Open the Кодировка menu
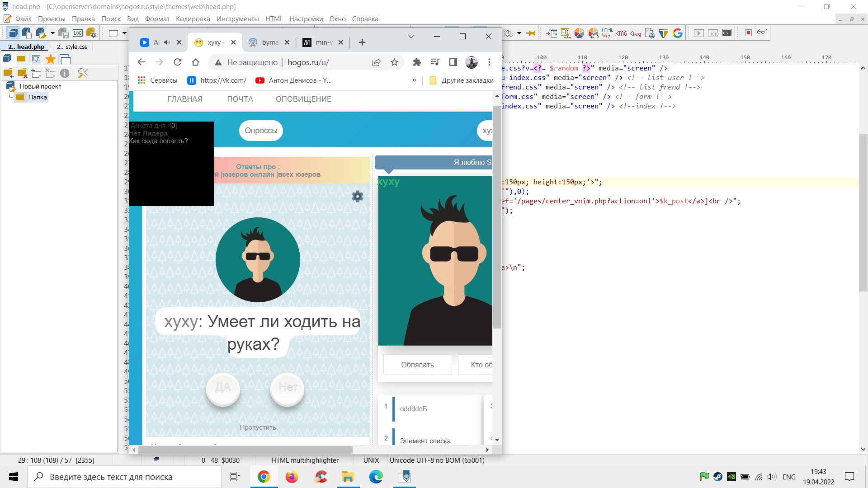 (193, 19)
